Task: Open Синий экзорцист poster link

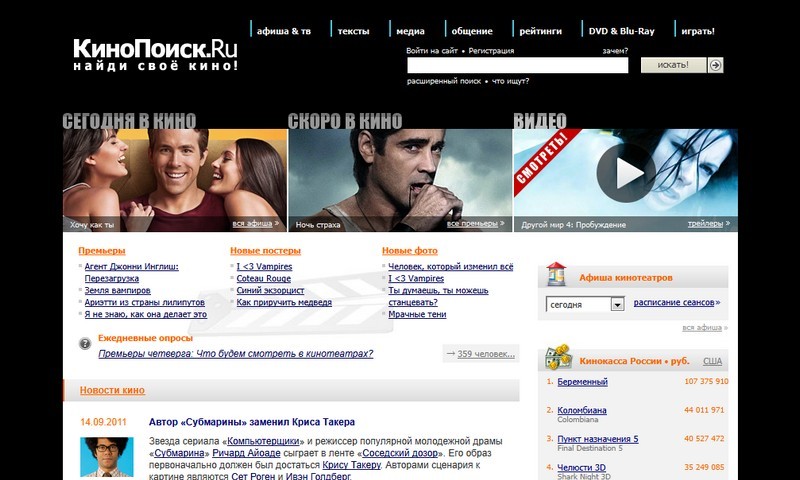Action: [x=270, y=290]
